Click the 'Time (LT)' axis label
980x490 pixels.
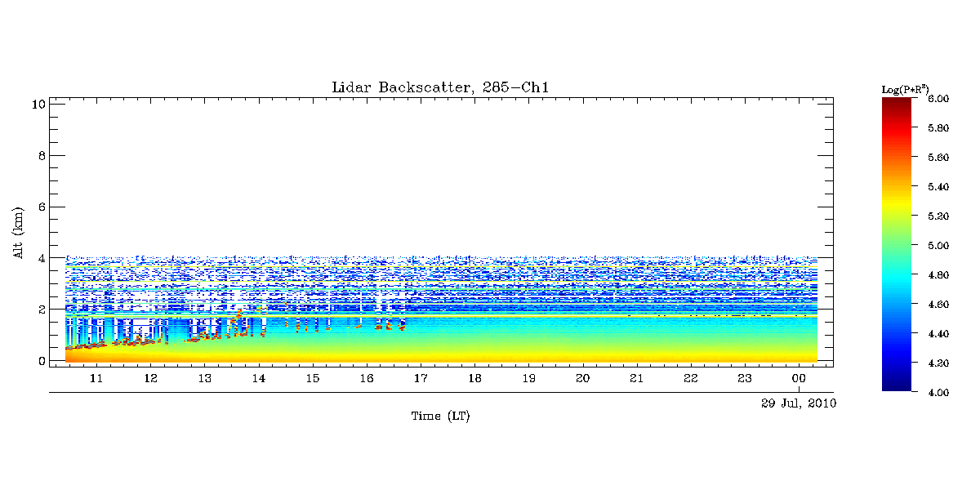click(440, 416)
